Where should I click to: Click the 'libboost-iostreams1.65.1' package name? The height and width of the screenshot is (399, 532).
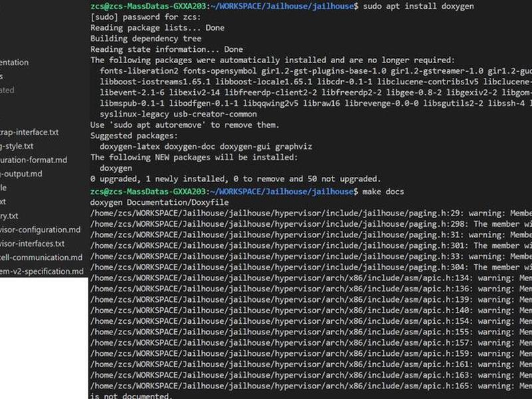(x=155, y=82)
